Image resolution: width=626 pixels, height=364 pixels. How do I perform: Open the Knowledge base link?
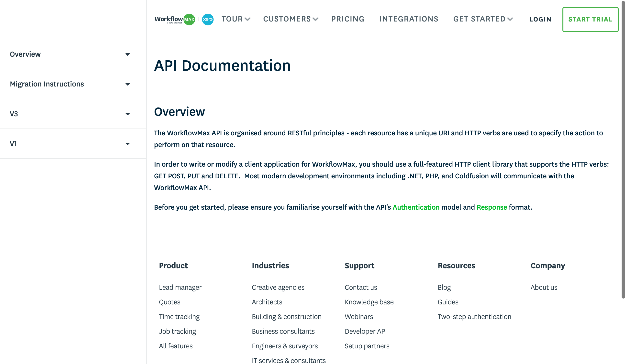point(369,302)
